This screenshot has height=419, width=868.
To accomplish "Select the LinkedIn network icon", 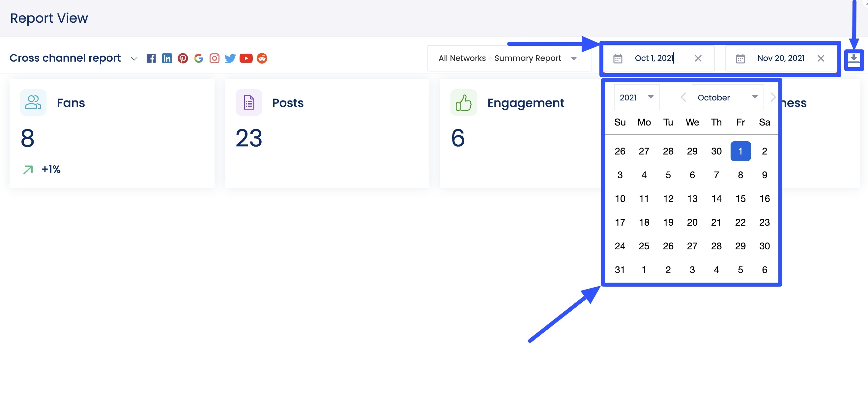I will tap(167, 58).
